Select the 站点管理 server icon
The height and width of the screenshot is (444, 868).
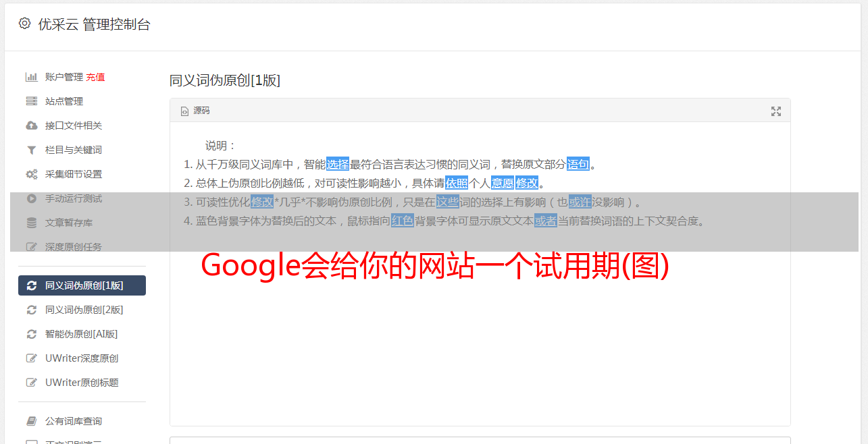click(31, 101)
